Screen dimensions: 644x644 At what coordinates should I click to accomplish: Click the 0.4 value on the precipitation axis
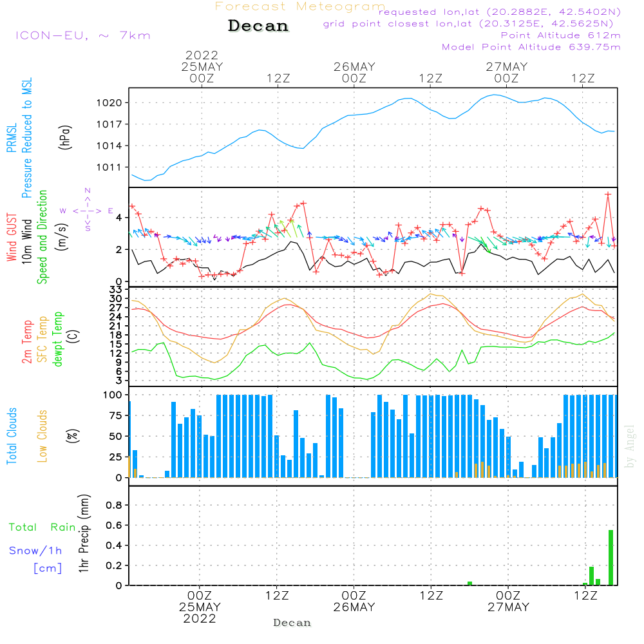114,545
